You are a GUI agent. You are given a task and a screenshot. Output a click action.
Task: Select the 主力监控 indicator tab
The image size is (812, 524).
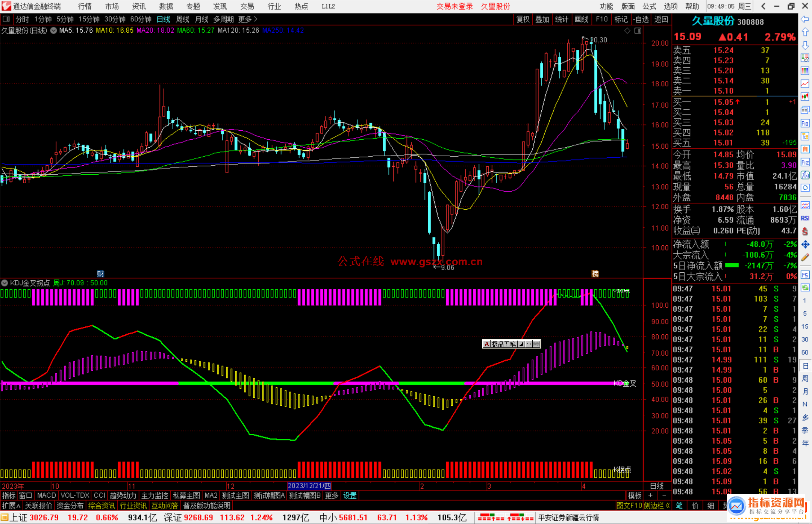point(155,495)
